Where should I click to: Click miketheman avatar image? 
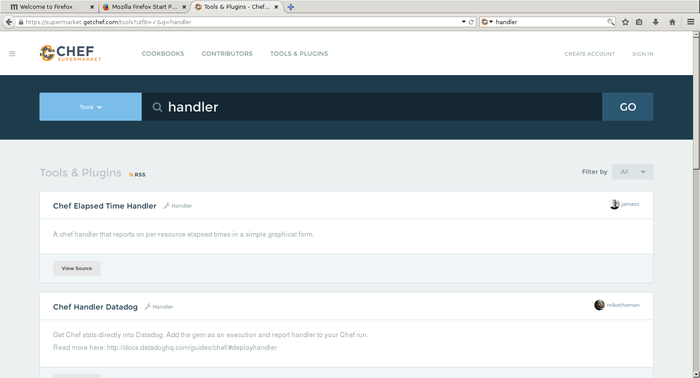pos(599,305)
